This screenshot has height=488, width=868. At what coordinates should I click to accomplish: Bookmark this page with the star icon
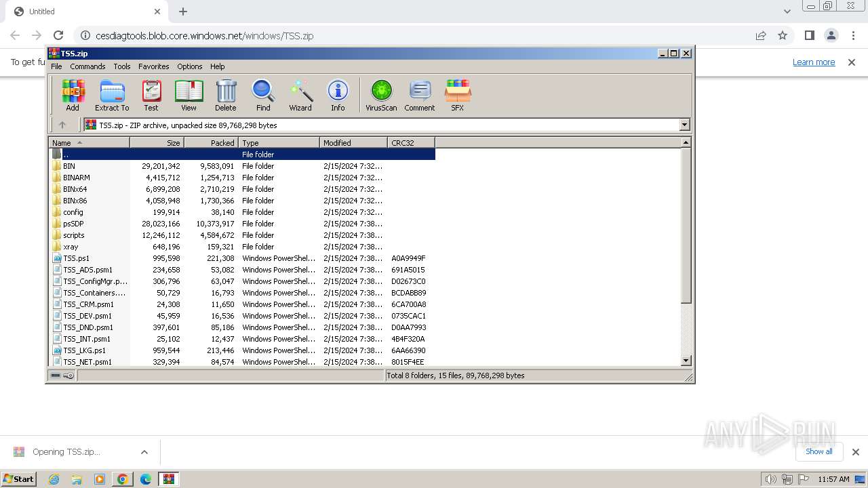point(783,35)
